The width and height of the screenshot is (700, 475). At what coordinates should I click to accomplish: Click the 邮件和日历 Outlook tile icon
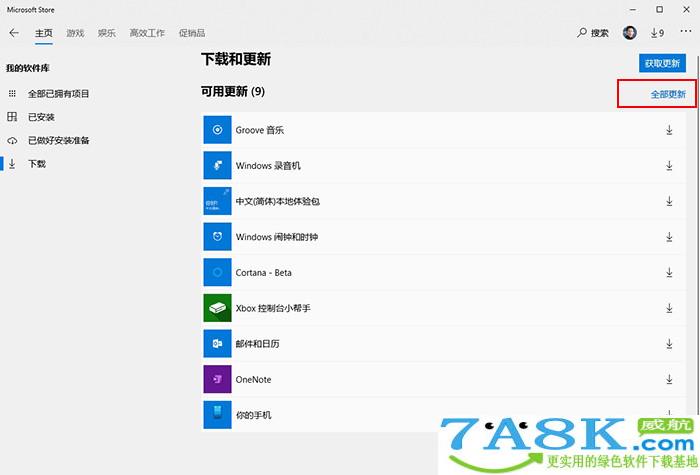tap(217, 344)
